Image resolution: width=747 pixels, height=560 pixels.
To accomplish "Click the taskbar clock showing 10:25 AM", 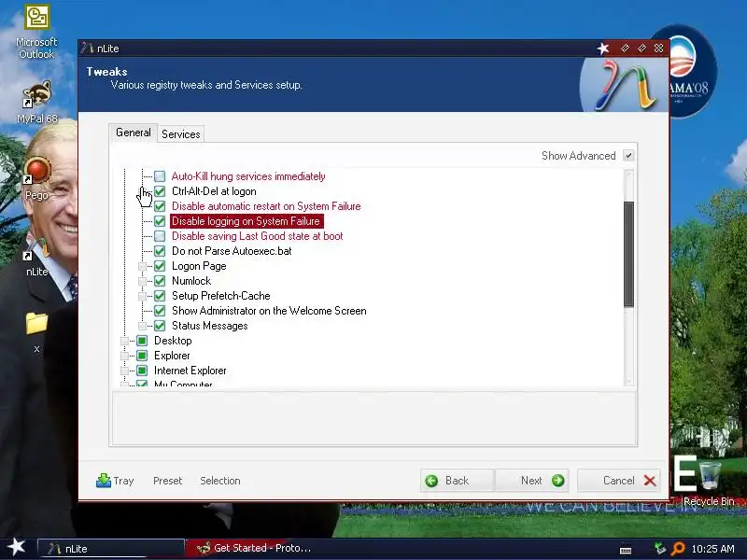I will click(x=713, y=549).
